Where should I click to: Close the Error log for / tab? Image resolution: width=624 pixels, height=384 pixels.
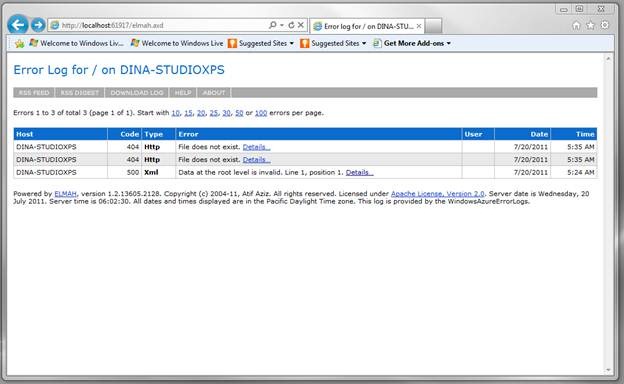click(419, 26)
